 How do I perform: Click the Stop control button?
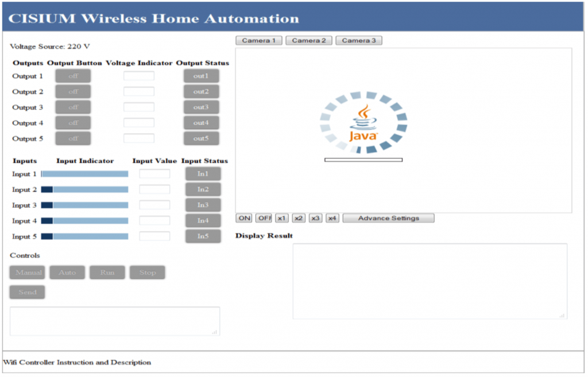pos(148,273)
